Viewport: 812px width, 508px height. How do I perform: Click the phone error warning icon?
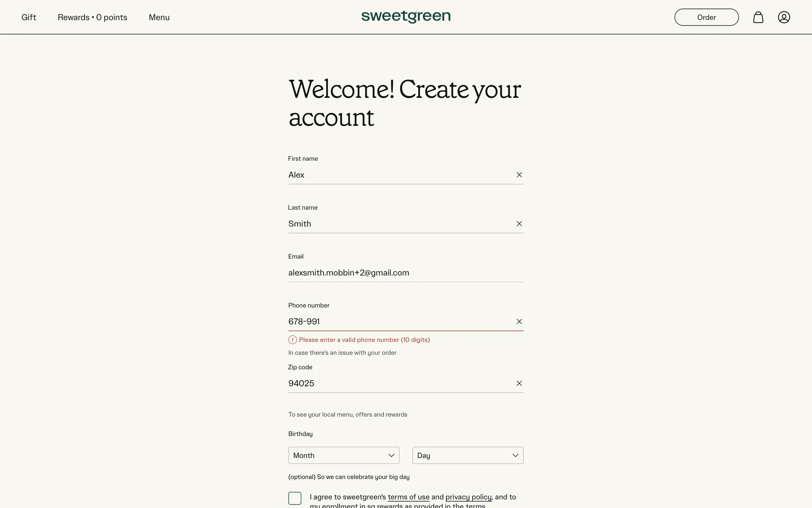(292, 340)
